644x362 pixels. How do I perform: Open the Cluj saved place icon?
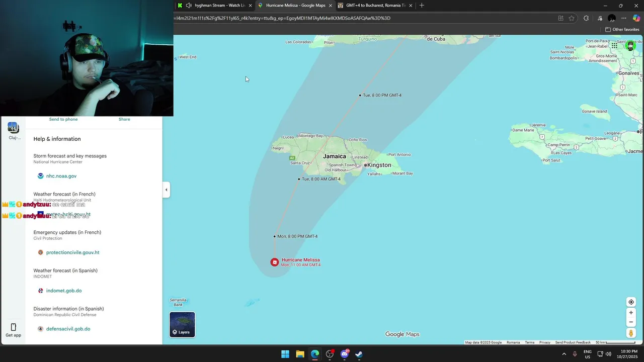pyautogui.click(x=13, y=127)
